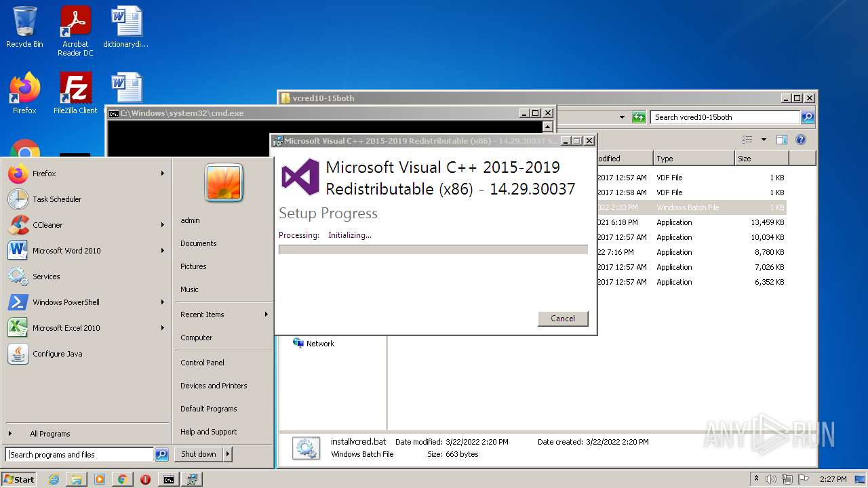Click the Shut down button
Image resolution: width=868 pixels, height=488 pixels.
pyautogui.click(x=199, y=454)
